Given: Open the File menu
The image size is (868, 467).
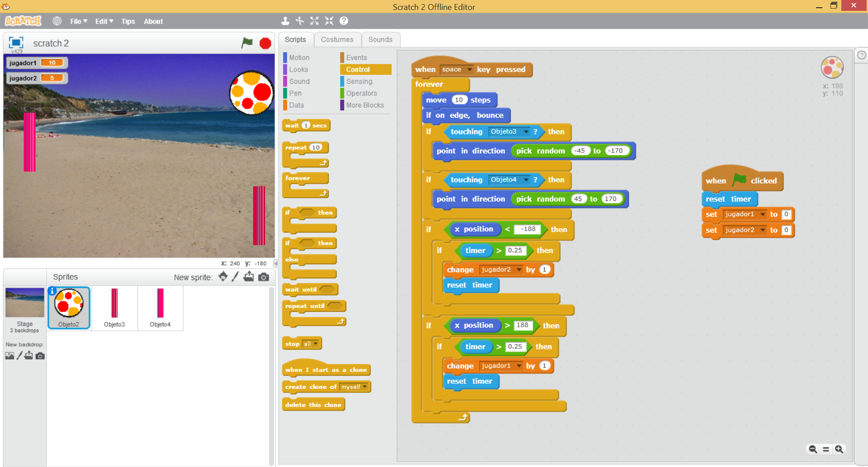Looking at the screenshot, I should coord(78,21).
